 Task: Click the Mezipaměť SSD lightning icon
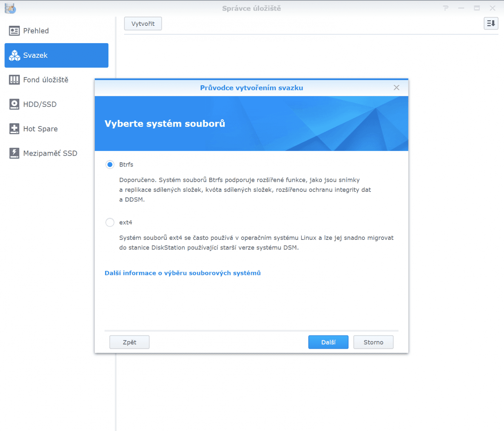point(14,153)
